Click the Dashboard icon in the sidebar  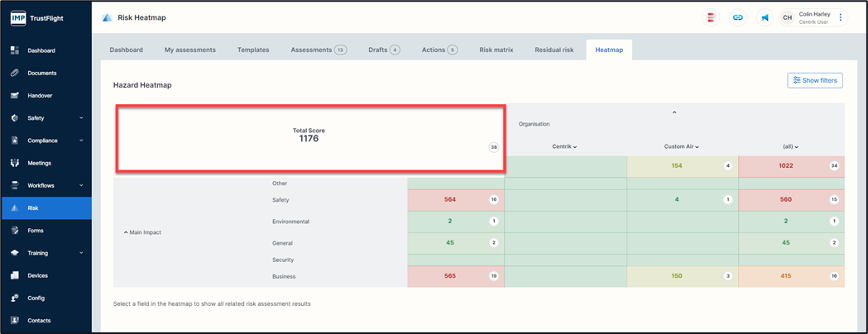click(x=15, y=50)
